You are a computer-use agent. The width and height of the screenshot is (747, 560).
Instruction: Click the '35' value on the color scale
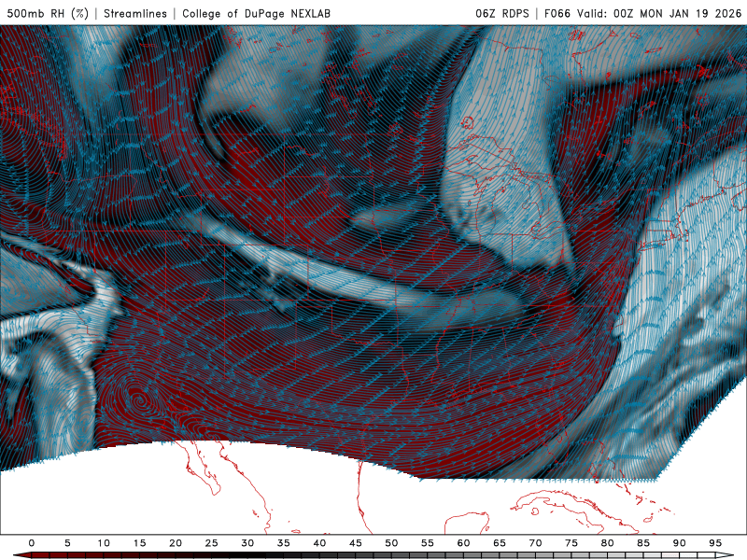coord(284,543)
